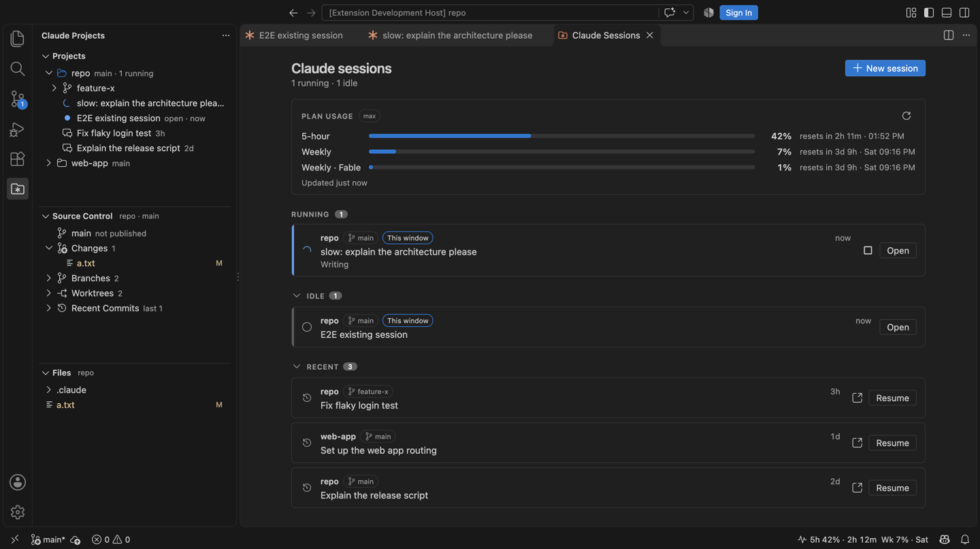Open the idle E2E existing session
The height and width of the screenshot is (549, 980).
[x=898, y=327]
